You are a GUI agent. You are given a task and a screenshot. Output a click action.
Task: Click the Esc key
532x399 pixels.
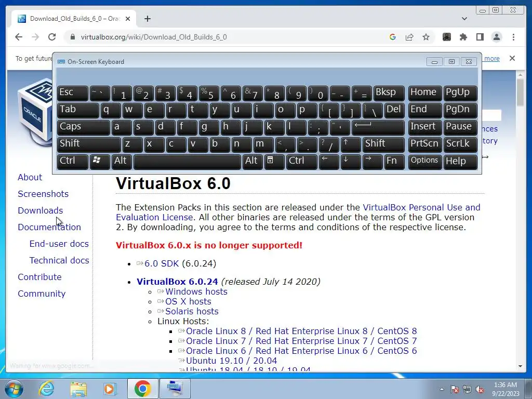click(x=73, y=94)
